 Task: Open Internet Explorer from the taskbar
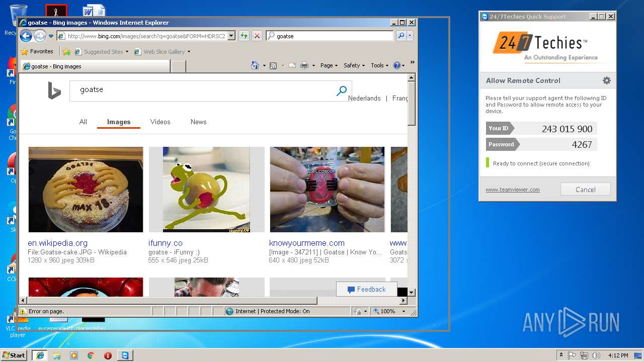(x=40, y=355)
